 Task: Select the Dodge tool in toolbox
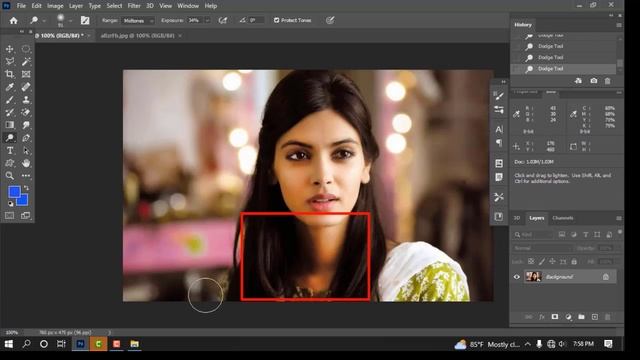click(x=9, y=138)
